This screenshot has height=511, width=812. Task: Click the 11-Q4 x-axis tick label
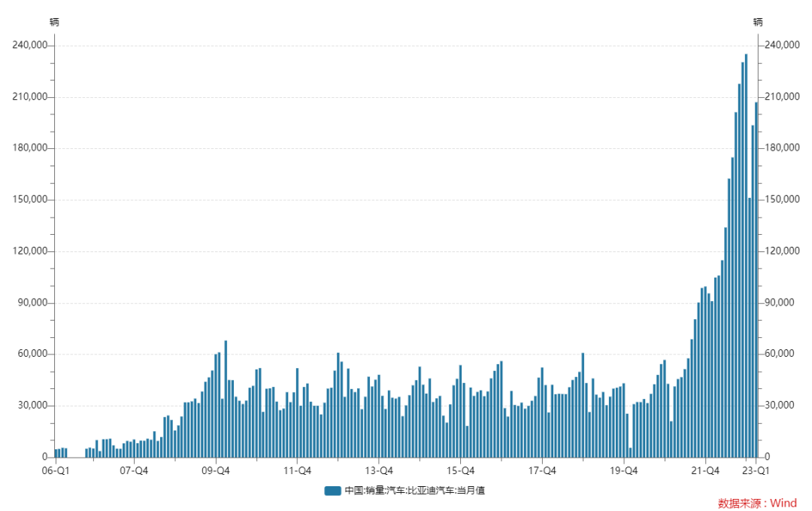tap(298, 470)
